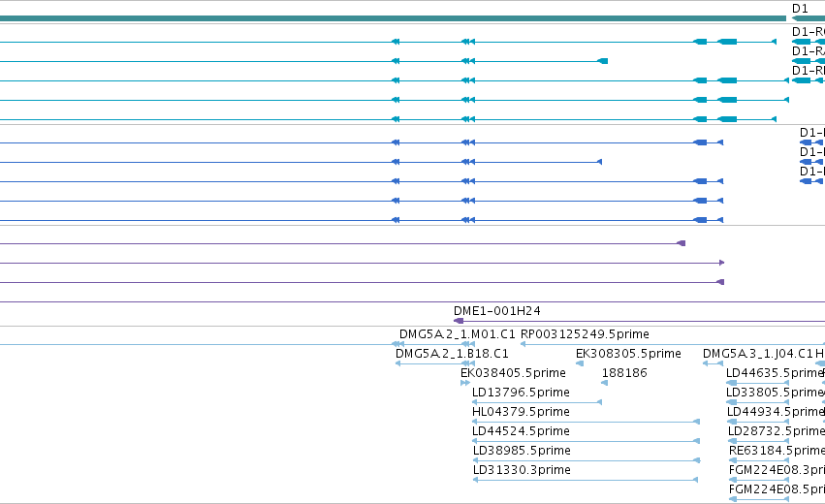Select the LD44524.5prime label
825x504 pixels.
point(521,431)
